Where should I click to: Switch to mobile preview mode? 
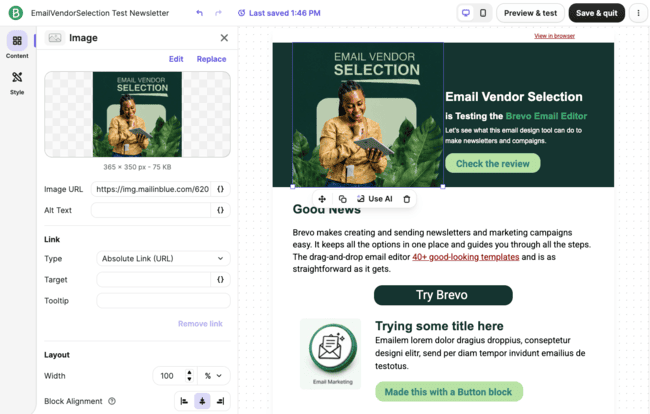pyautogui.click(x=483, y=13)
